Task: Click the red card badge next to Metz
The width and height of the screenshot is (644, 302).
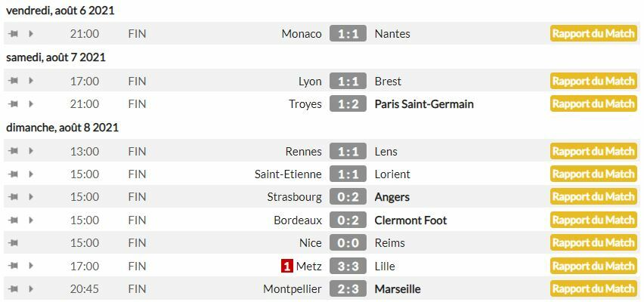Action: click(286, 267)
